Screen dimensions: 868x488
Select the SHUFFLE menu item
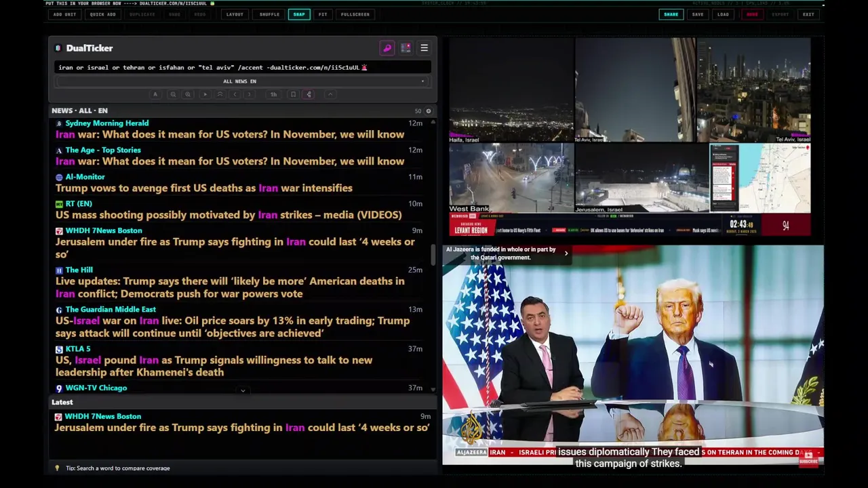(269, 14)
